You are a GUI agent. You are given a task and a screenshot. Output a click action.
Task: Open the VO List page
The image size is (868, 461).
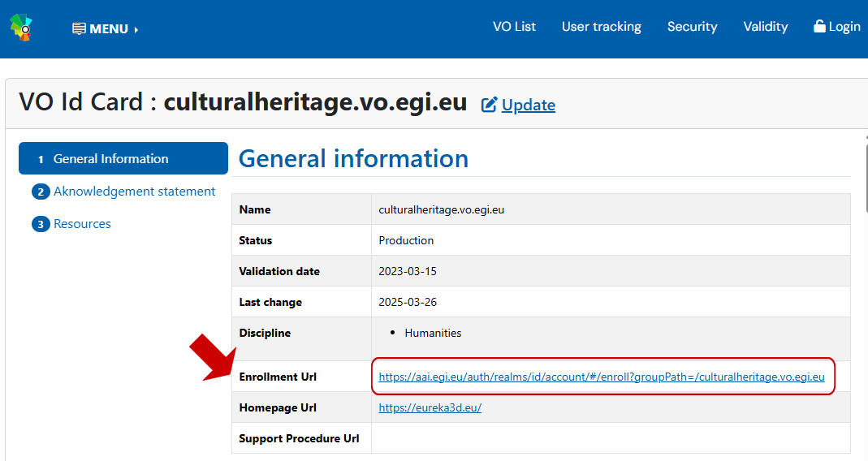(x=514, y=27)
